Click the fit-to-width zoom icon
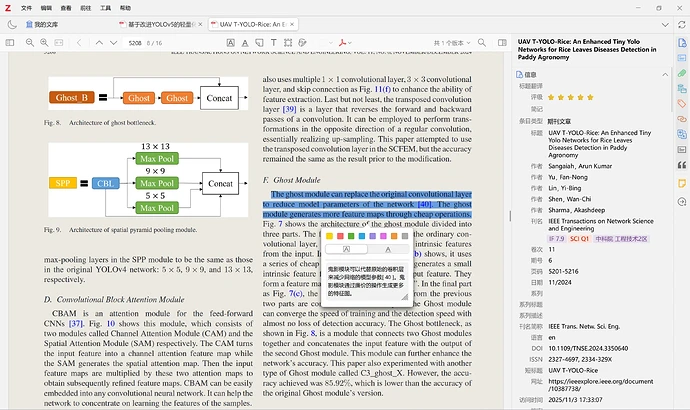 tap(59, 43)
